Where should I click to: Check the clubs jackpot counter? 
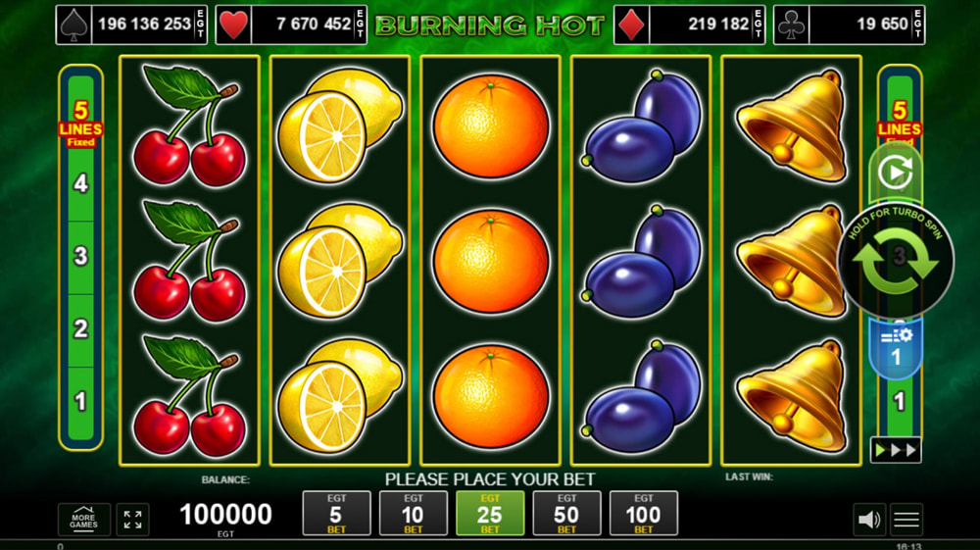[x=850, y=25]
